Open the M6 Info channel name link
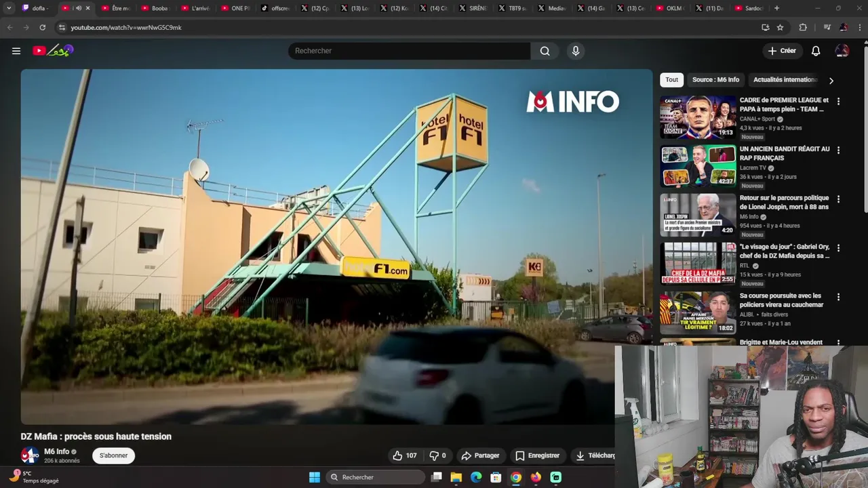Screen dimensions: 868x488 click(57, 451)
